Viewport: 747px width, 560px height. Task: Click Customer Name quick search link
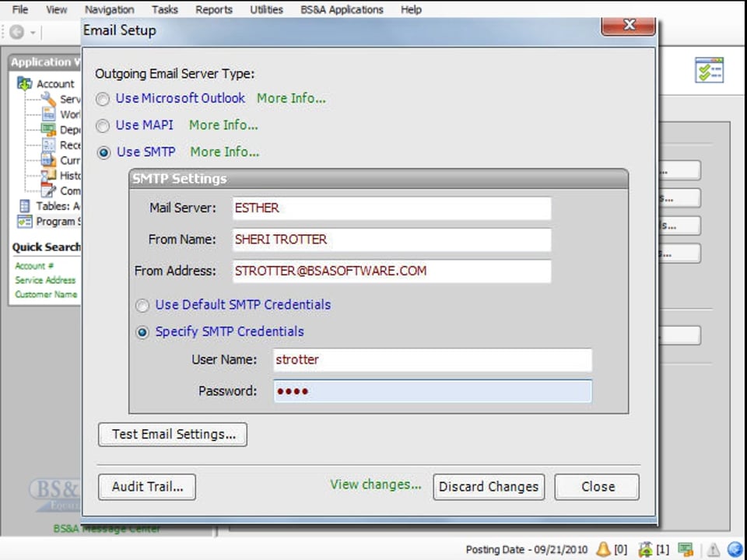click(x=46, y=294)
